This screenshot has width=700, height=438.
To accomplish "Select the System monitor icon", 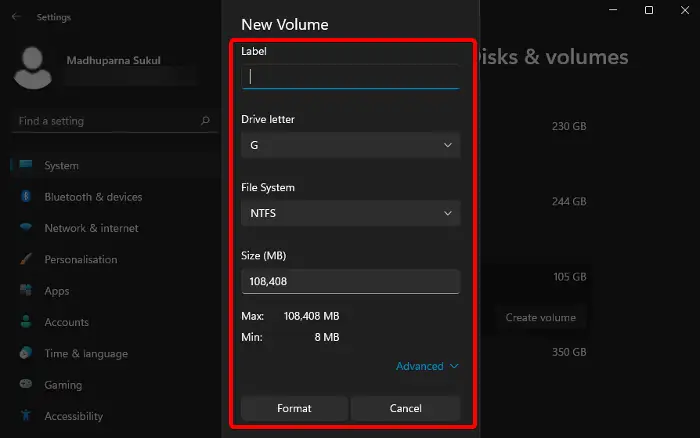I will 26,164.
